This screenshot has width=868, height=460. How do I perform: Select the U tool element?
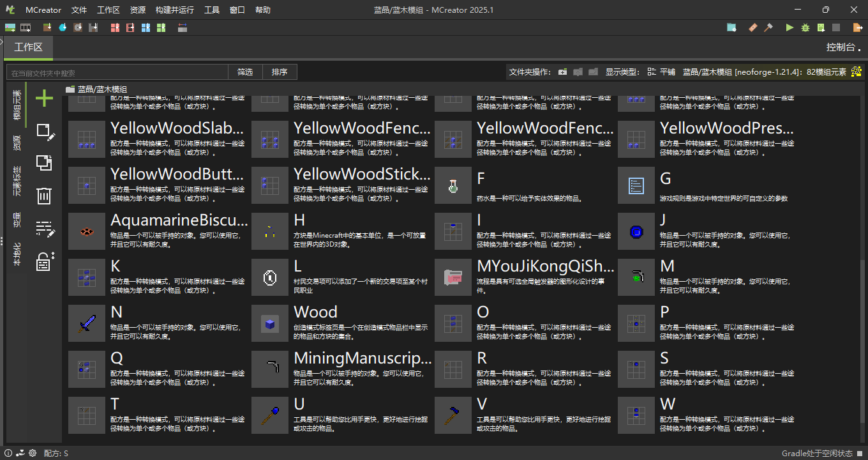342,415
